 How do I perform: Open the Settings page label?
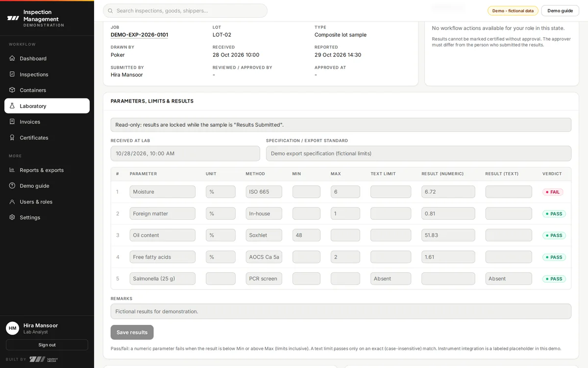[30, 217]
